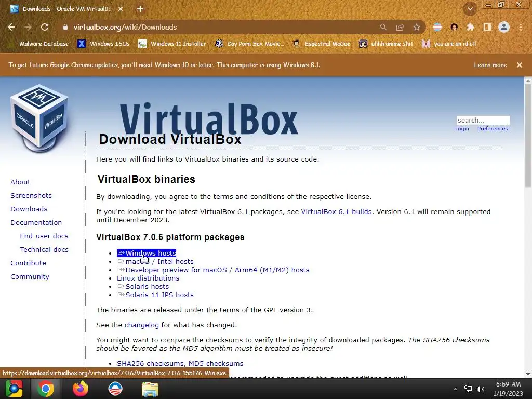Show hidden system tray icons

(x=455, y=389)
